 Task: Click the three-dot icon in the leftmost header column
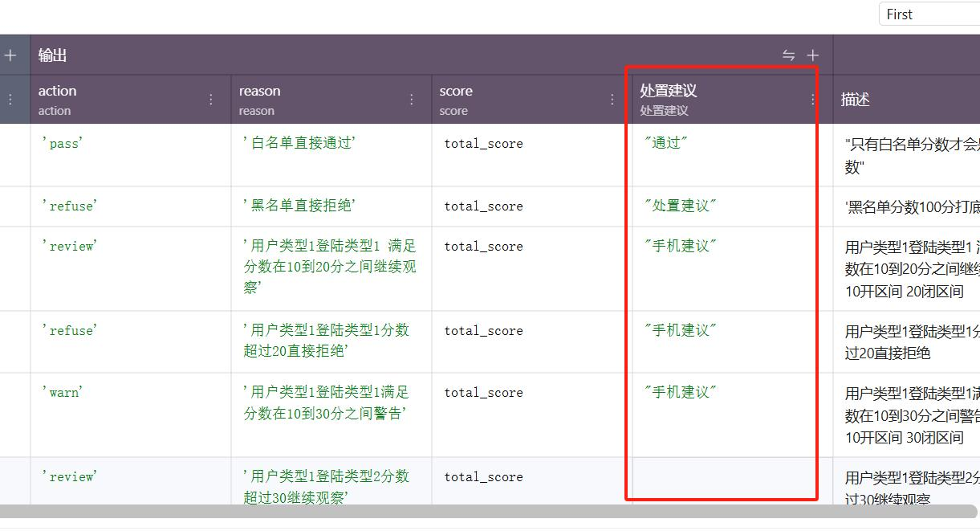point(10,100)
